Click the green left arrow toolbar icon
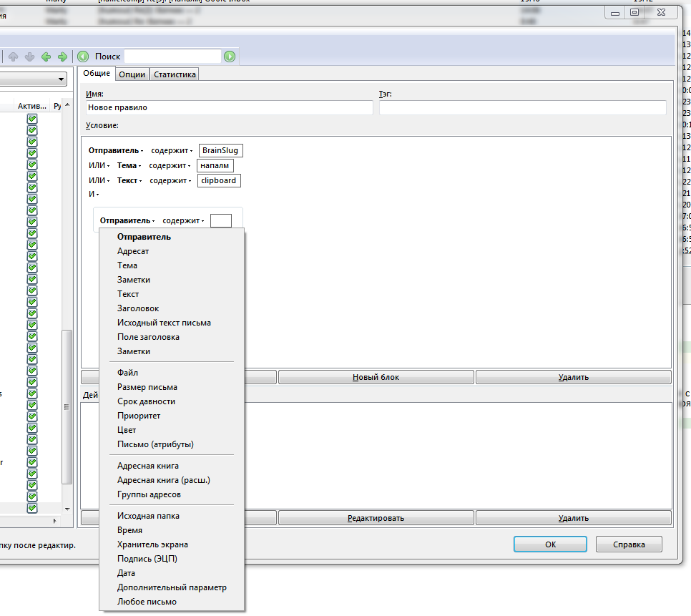Viewport: 691px width, 616px height. click(x=46, y=57)
